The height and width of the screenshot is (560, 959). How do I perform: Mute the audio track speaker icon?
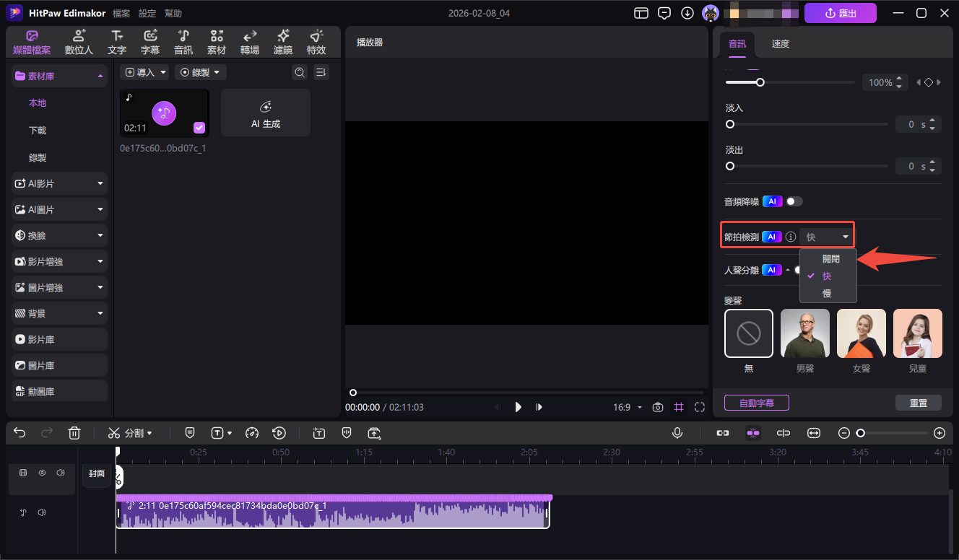42,512
